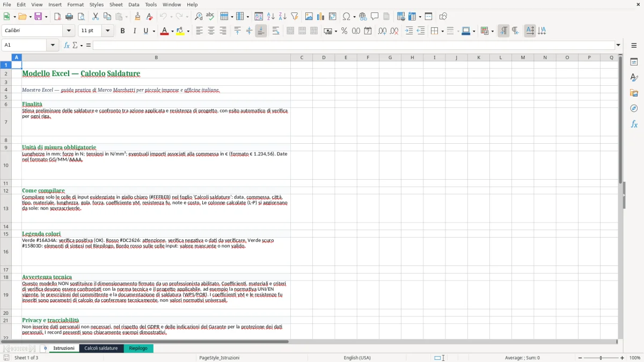Click the Clone Formatting paintbrush icon

[x=138, y=17]
